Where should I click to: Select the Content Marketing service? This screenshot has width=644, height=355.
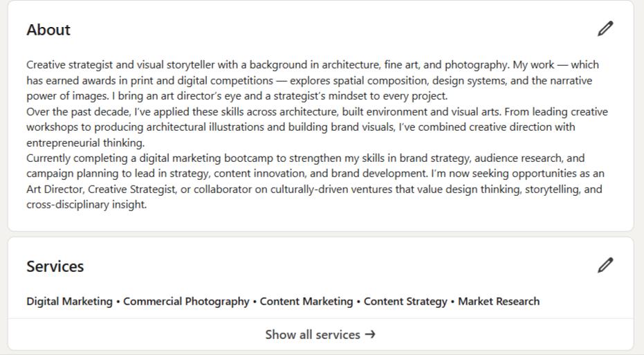tap(306, 302)
